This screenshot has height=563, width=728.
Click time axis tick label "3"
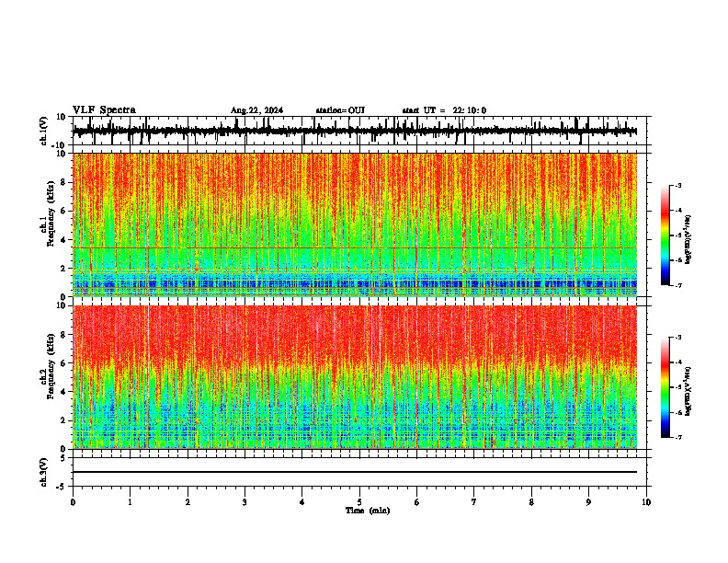245,502
